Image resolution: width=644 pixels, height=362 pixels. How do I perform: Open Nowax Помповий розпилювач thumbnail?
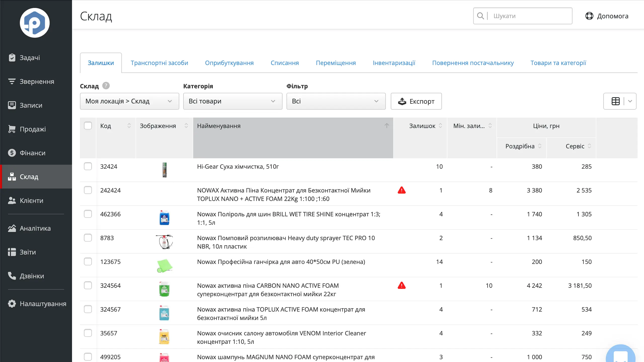coord(165,242)
